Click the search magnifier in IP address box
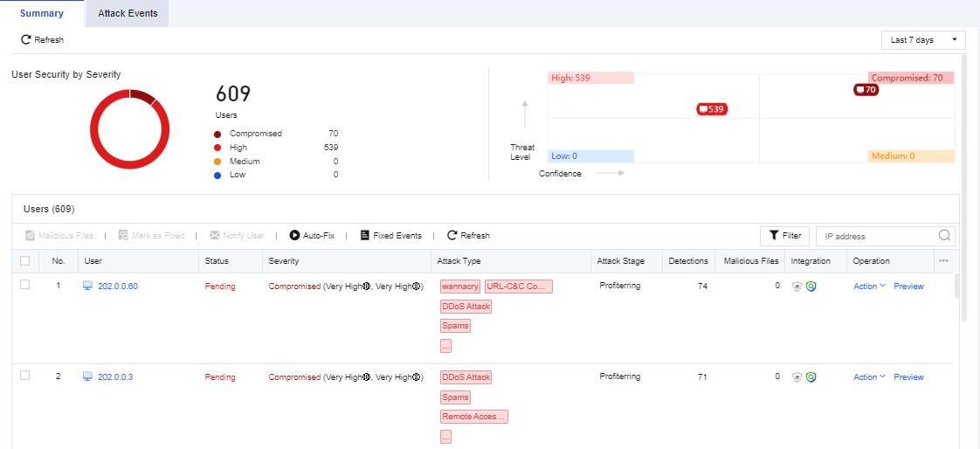 coord(944,236)
